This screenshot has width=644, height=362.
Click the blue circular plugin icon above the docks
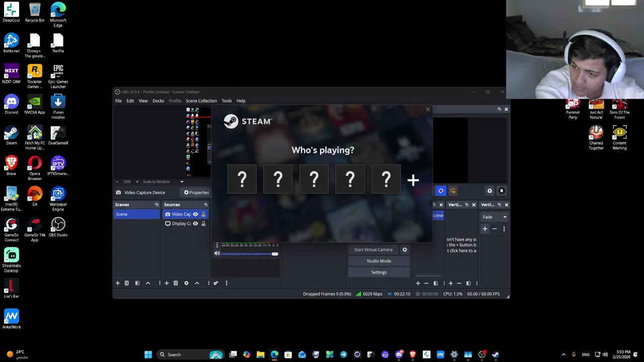click(441, 191)
